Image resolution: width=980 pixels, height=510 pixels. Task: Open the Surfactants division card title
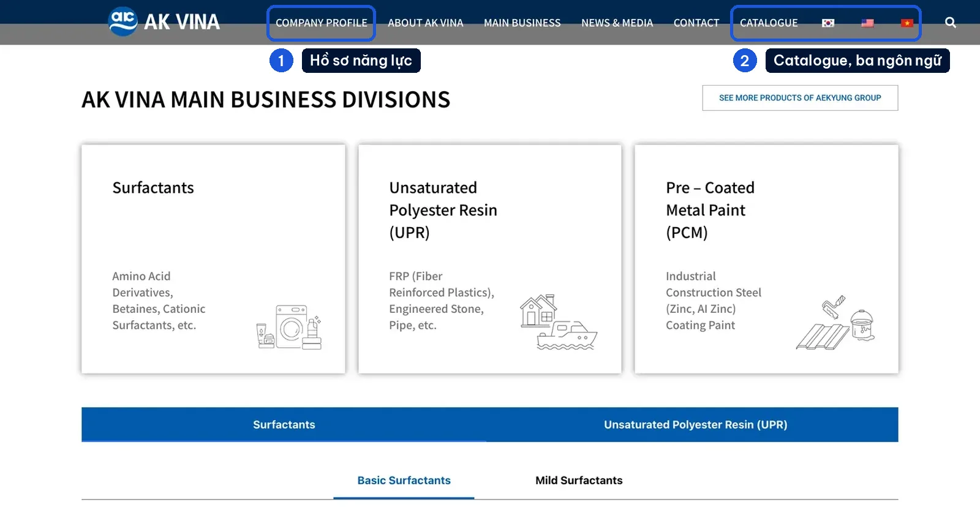[x=153, y=187]
